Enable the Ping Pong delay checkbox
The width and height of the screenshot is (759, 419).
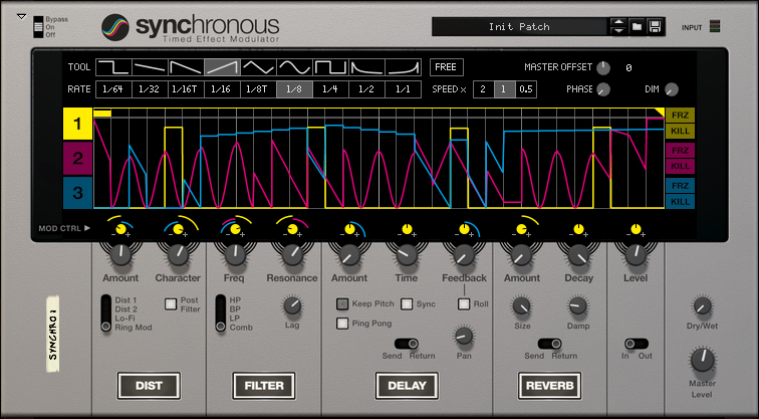(343, 323)
